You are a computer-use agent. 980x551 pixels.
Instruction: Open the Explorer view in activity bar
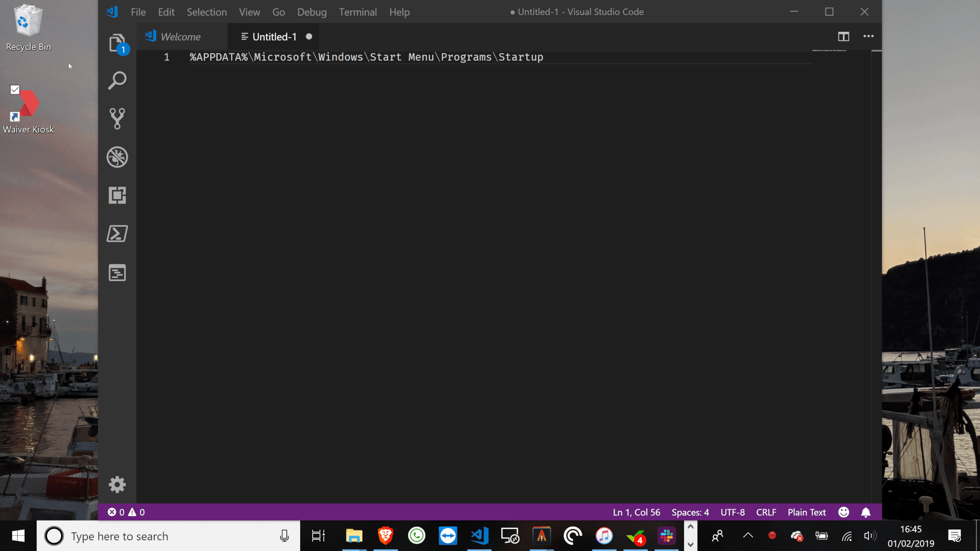point(117,43)
